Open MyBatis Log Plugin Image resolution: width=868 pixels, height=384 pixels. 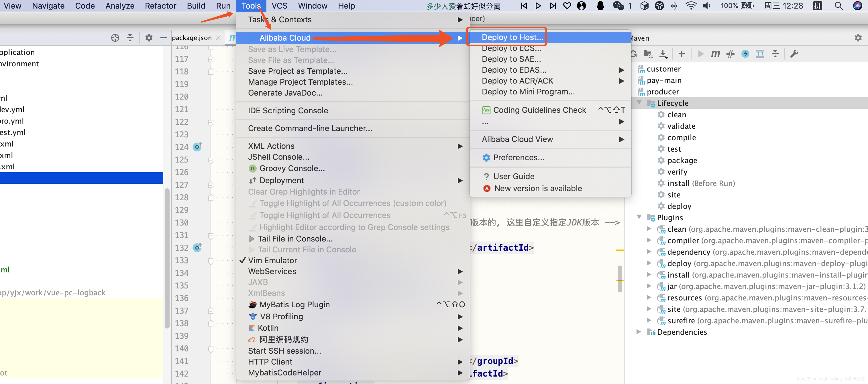click(353, 304)
